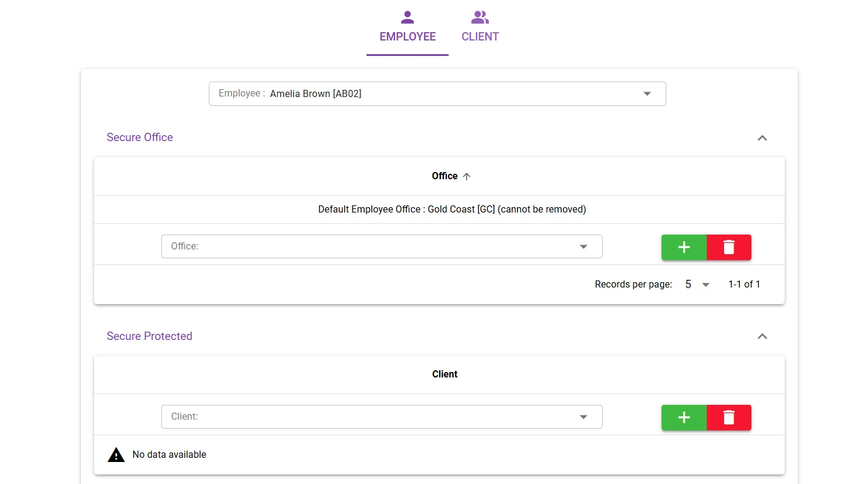
Task: Delete office with red trash button
Action: point(729,247)
